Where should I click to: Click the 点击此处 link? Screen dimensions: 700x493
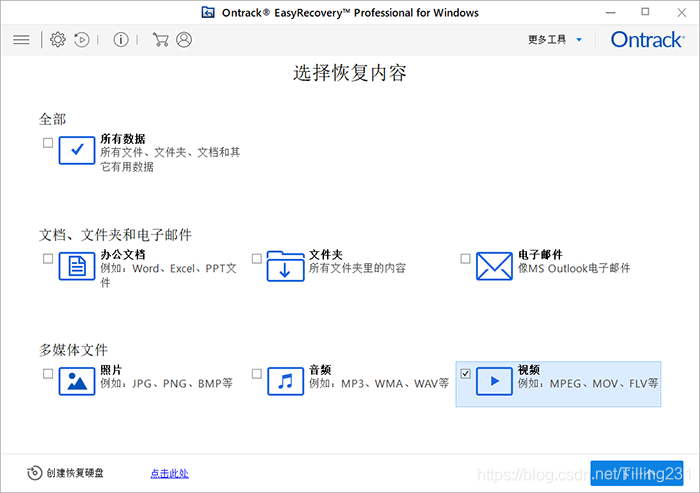coord(170,473)
